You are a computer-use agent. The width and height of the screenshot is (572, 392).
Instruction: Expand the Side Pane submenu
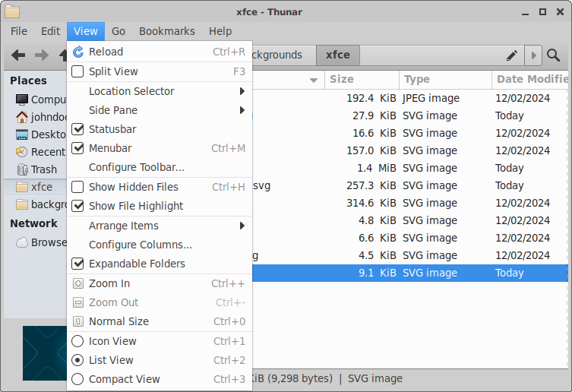point(160,110)
